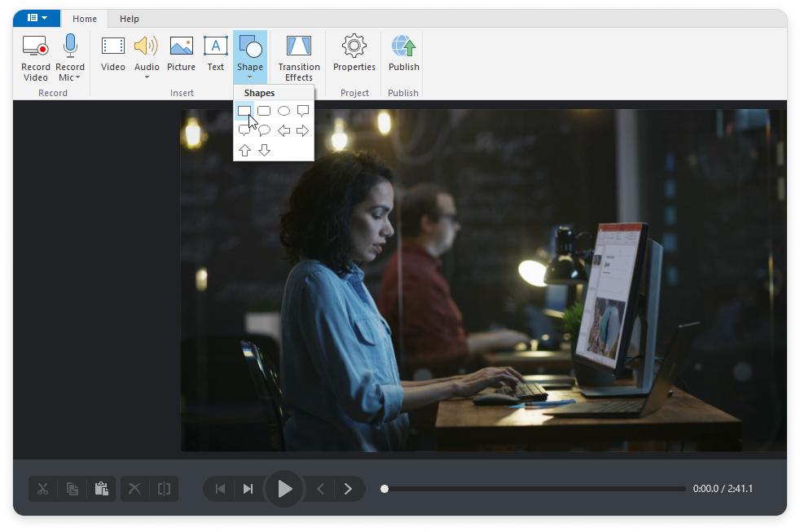Click the Text insert tool

point(215,46)
